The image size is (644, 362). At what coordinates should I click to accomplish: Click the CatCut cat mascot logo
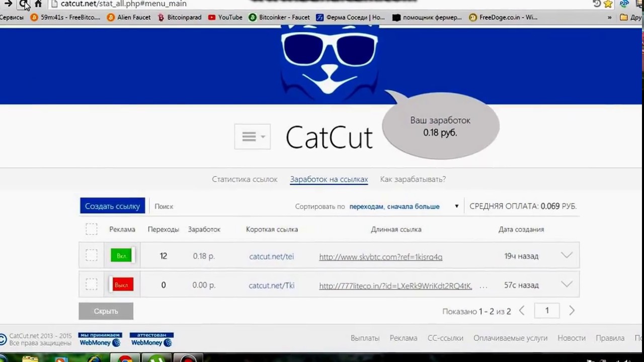pos(330,63)
